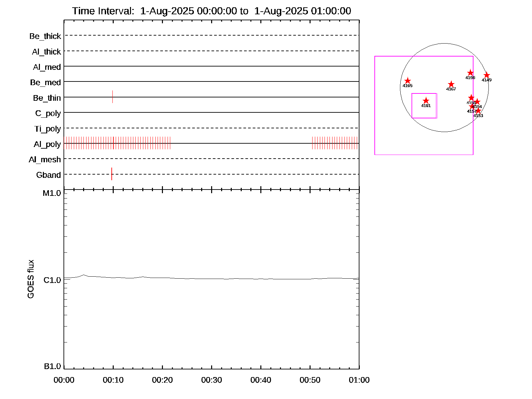532x399 pixels.
Task: Click the star marker for region 4165
Action: tap(408, 81)
